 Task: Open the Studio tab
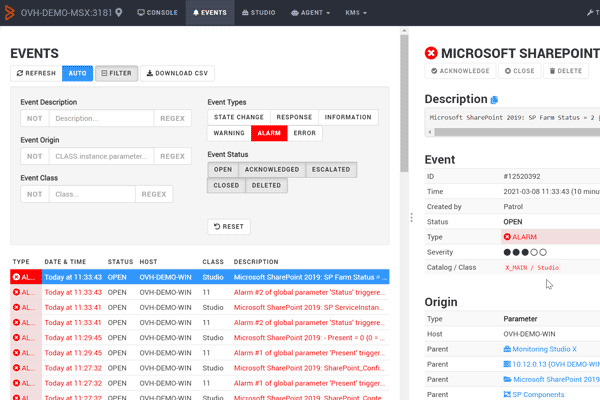pos(259,13)
